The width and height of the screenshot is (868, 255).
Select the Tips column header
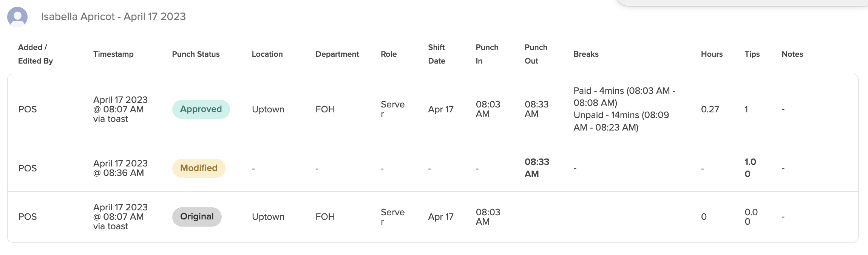click(752, 54)
